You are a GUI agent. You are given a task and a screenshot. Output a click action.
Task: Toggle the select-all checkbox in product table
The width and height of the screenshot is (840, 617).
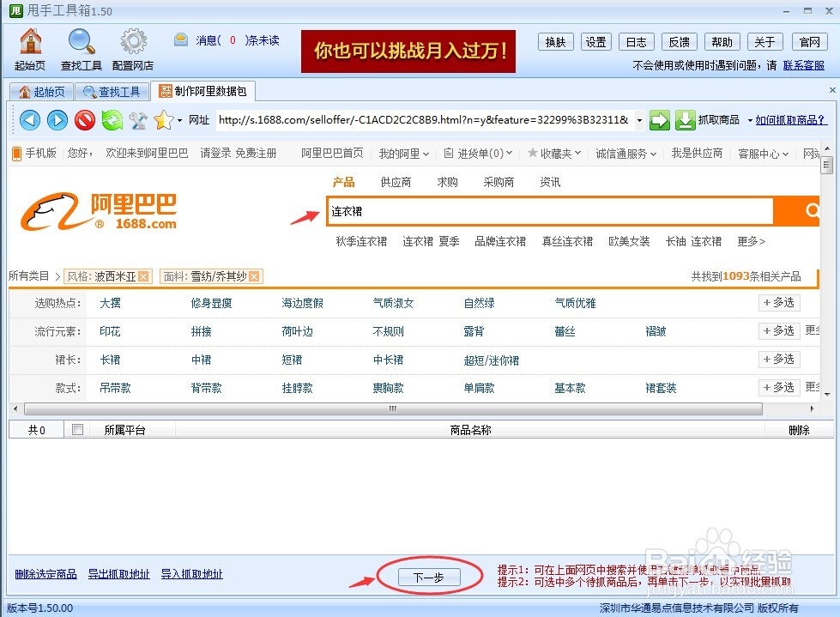(x=78, y=430)
